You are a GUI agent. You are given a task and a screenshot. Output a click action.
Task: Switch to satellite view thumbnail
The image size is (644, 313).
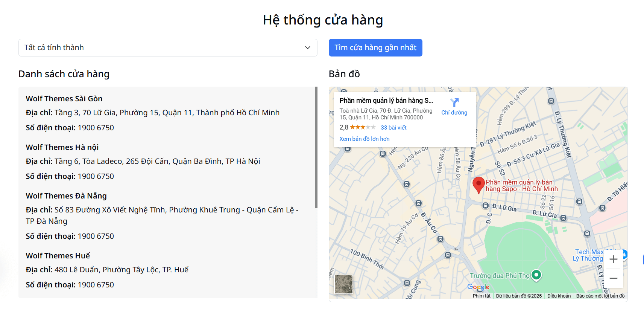(x=343, y=284)
